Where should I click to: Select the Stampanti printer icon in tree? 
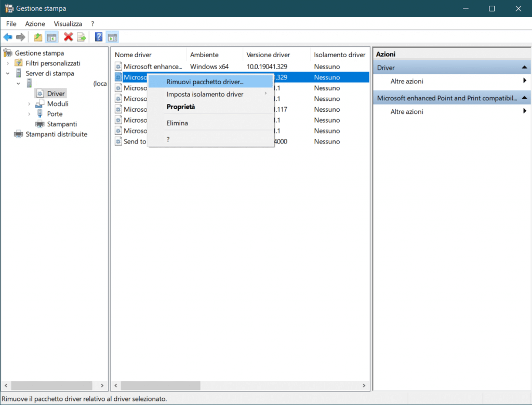[x=39, y=124]
